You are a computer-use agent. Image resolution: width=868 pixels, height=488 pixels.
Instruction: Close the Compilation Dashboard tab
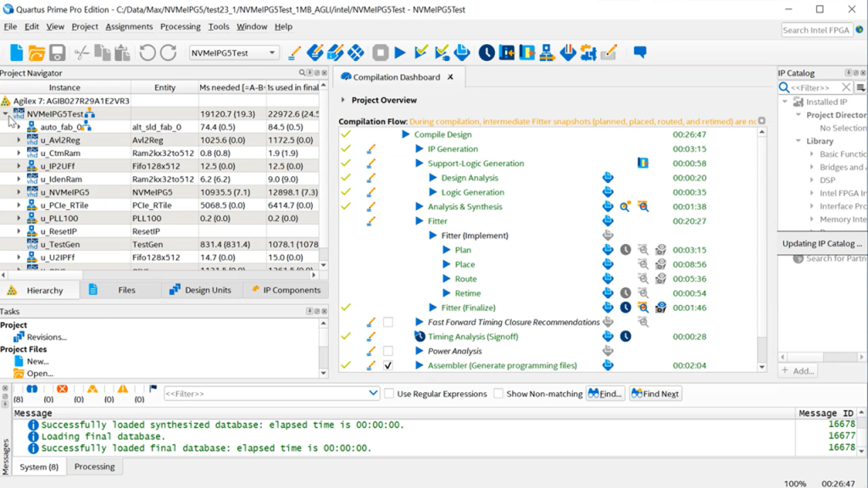451,77
